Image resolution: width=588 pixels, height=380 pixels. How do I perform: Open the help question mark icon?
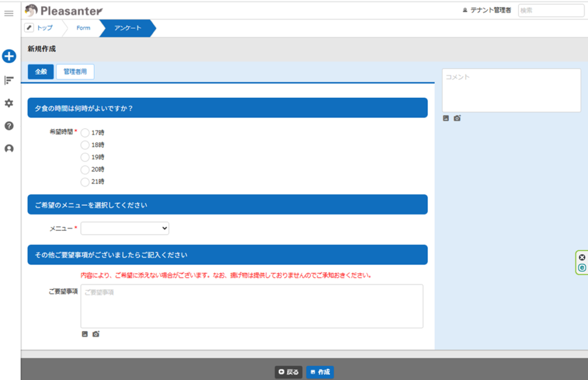[9, 126]
